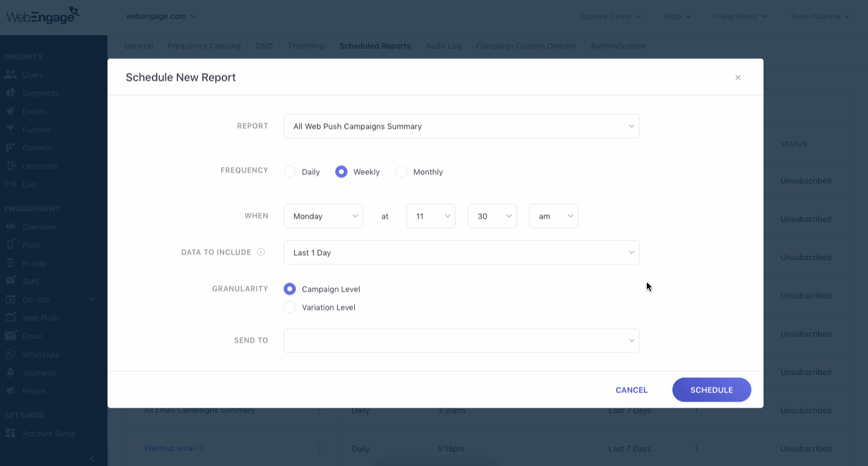This screenshot has width=868, height=466.
Task: Click the Schedule button
Action: (712, 390)
